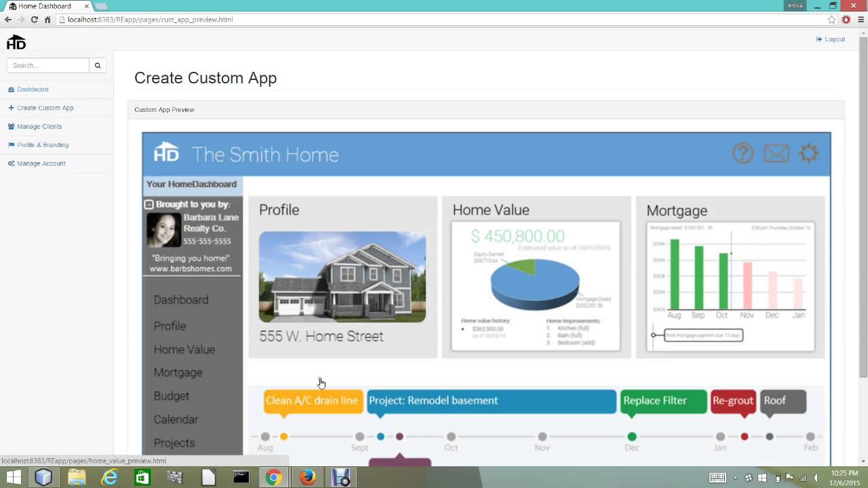868x488 pixels.
Task: Select Calendar in the preview menu
Action: 176,420
